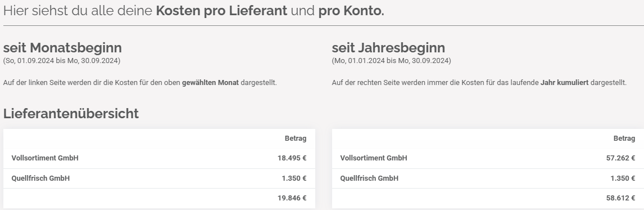Select the monthly Vollsortiment GmbH supplier row

tap(159, 158)
